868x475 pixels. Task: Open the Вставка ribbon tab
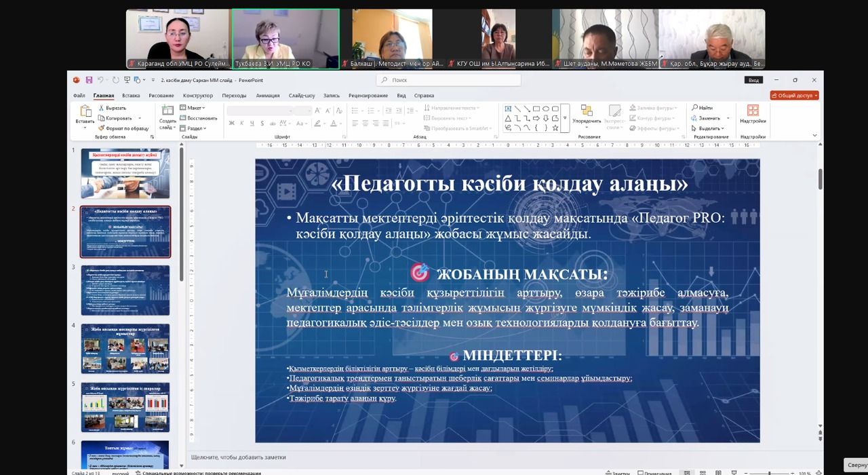pos(131,96)
